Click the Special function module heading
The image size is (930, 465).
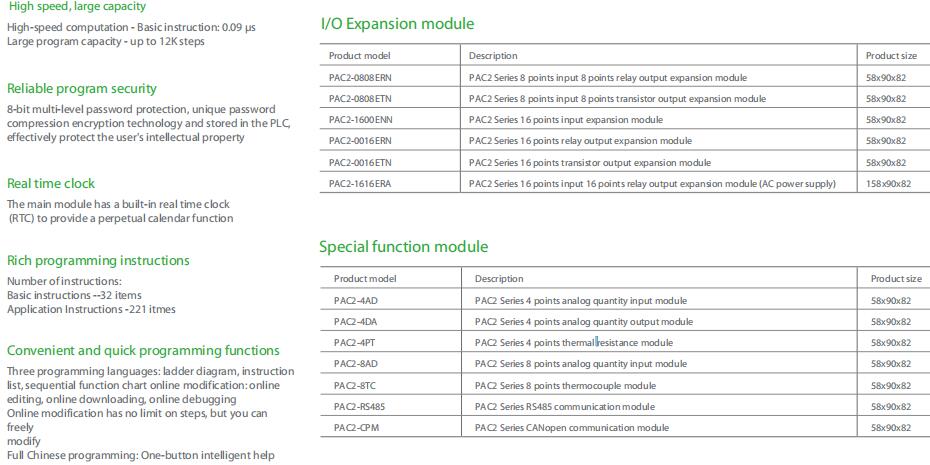[404, 247]
